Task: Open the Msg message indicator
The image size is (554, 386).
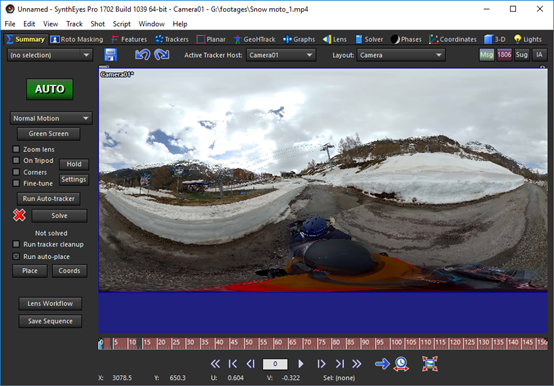Action: 487,55
